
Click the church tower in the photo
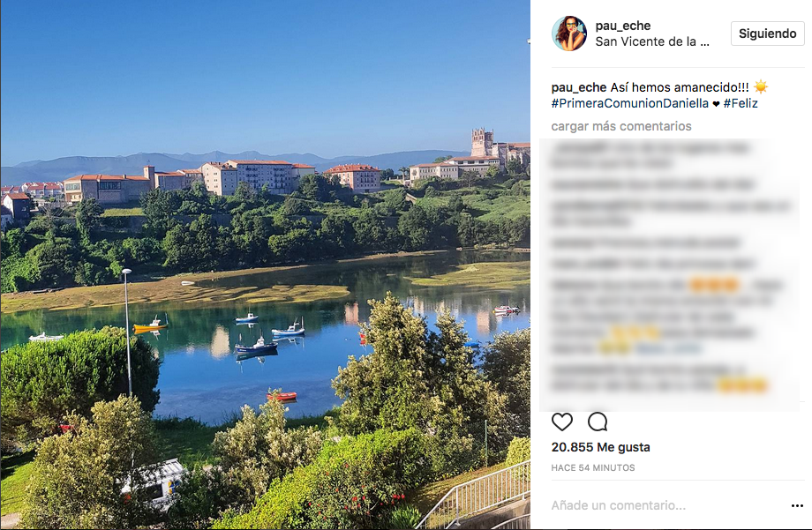[x=482, y=142]
